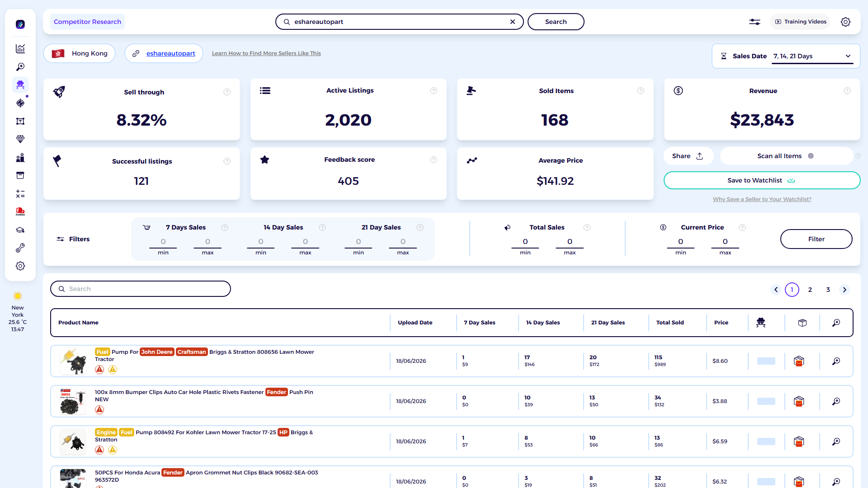
Task: Clear the search field with the X icon
Action: pos(513,22)
